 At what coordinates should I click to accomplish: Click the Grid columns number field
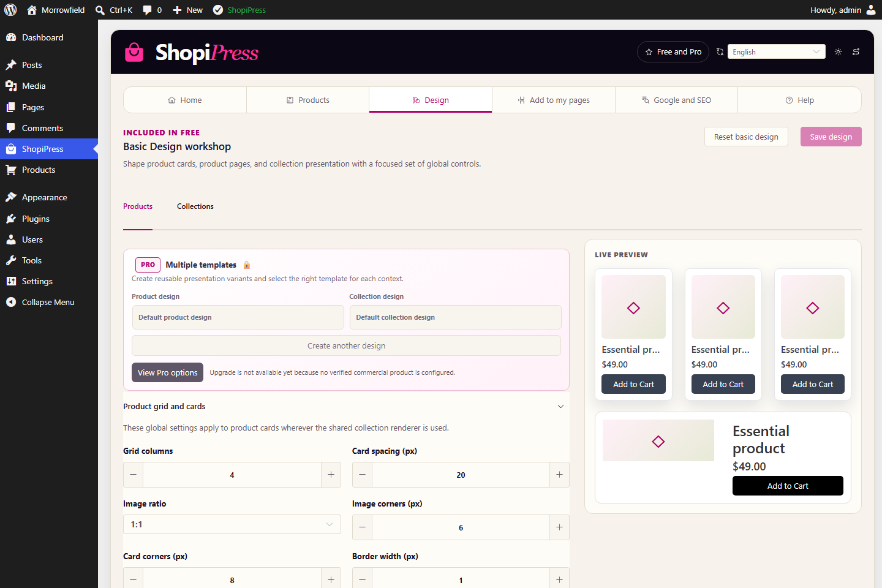click(x=232, y=475)
